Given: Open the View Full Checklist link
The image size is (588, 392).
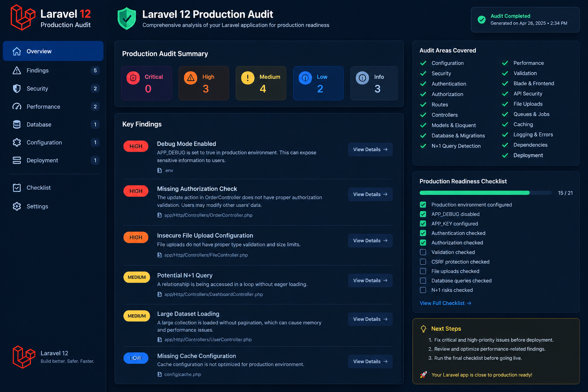Looking at the screenshot, I should [x=446, y=303].
